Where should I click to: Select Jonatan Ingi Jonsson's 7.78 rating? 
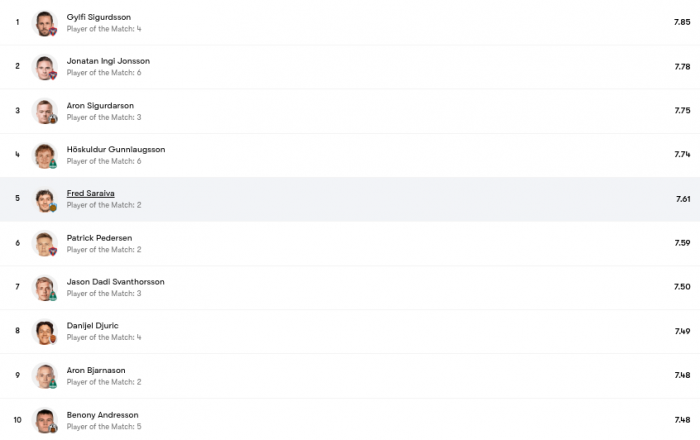[x=682, y=66]
